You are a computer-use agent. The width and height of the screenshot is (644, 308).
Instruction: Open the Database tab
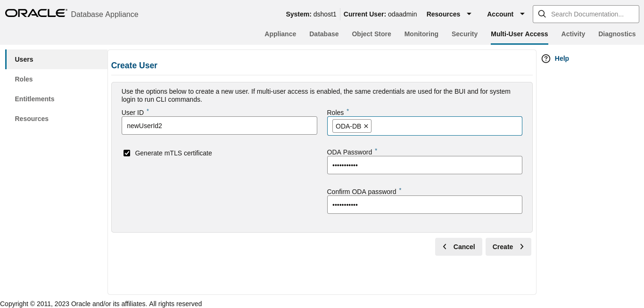[324, 34]
